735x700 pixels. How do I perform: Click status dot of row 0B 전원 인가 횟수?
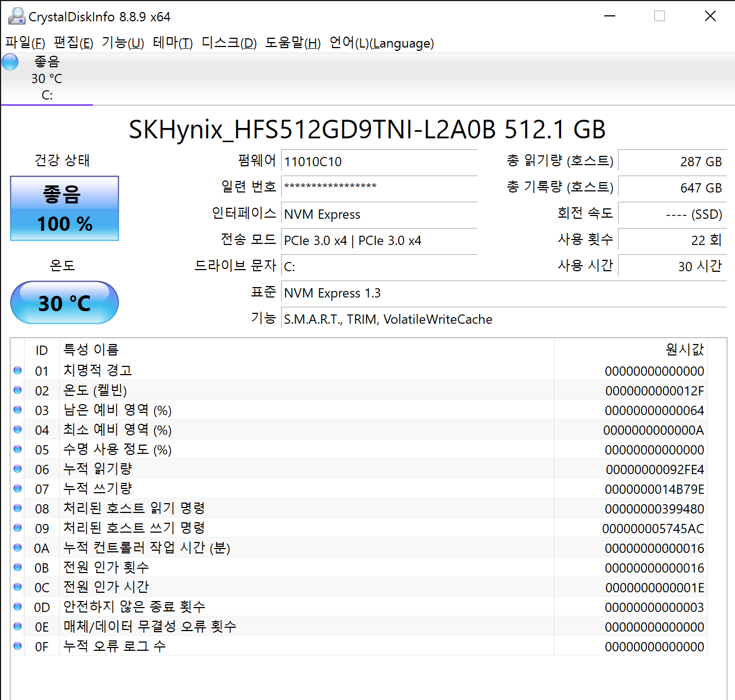(17, 567)
